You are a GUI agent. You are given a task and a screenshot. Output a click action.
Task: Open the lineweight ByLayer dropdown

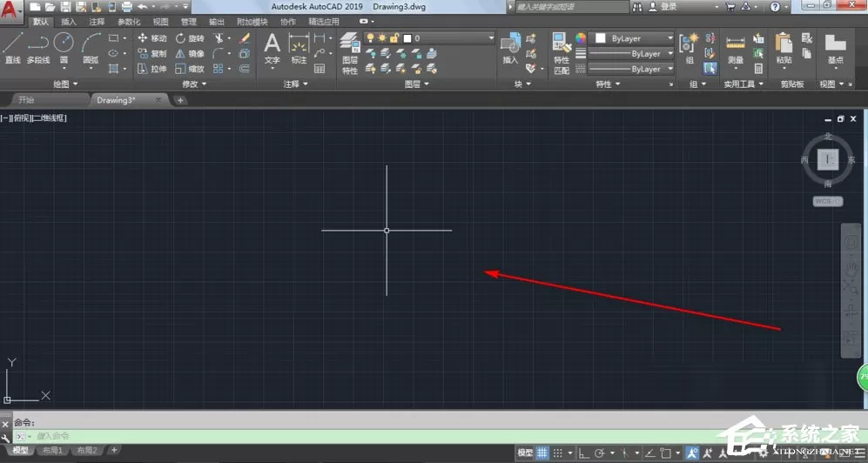632,54
